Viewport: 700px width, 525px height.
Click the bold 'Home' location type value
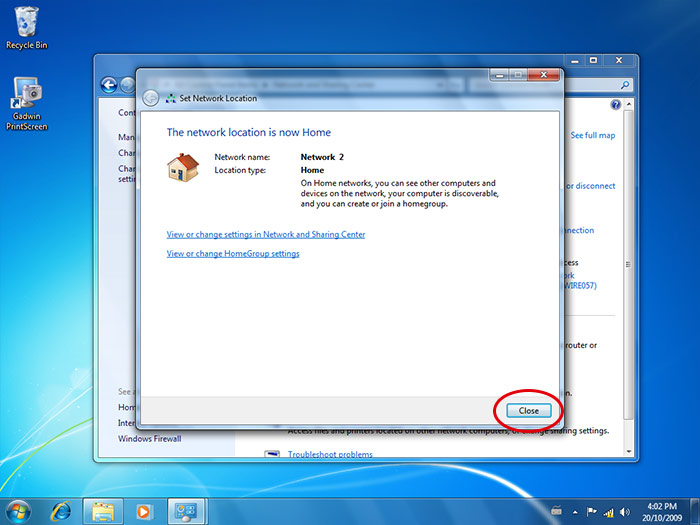(x=312, y=170)
